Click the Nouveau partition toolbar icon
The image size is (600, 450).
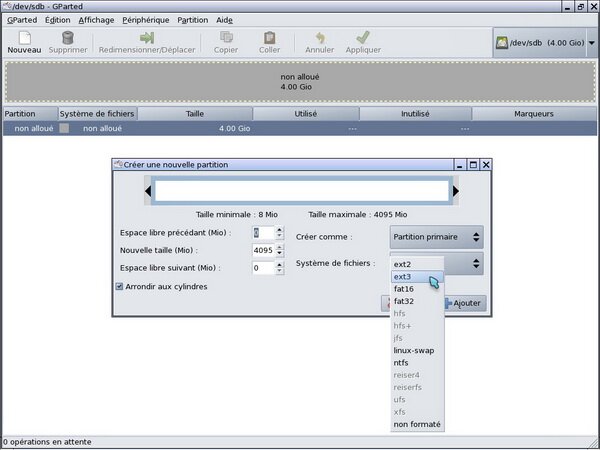click(24, 38)
